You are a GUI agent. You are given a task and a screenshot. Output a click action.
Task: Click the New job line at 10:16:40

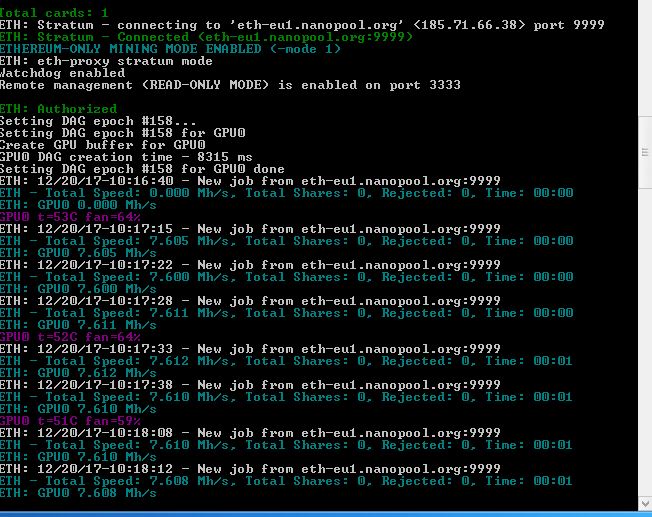pyautogui.click(x=250, y=181)
